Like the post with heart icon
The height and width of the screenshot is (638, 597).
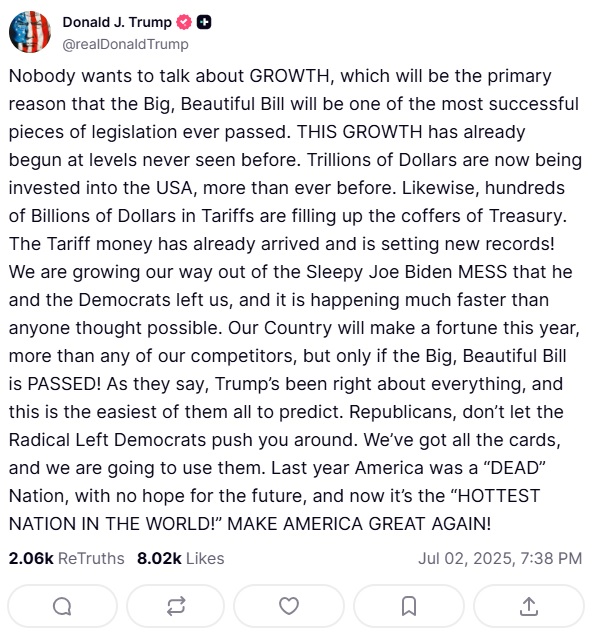pyautogui.click(x=289, y=606)
